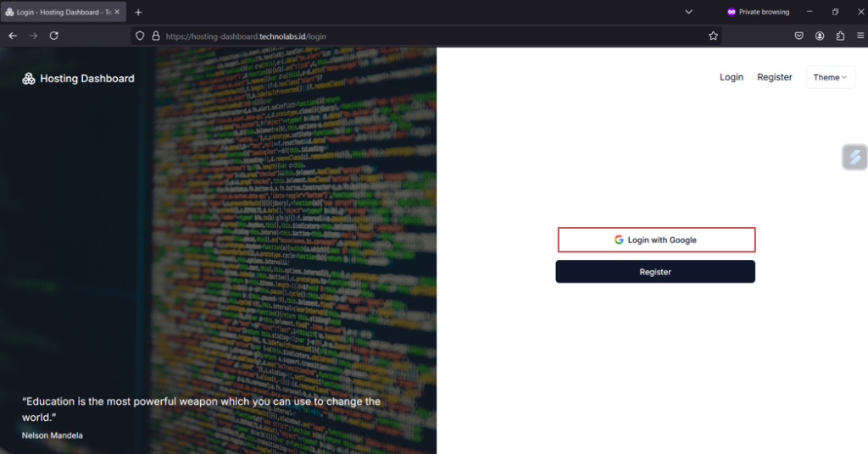This screenshot has height=454, width=868.
Task: Open the list all tabs chevron
Action: coord(688,12)
